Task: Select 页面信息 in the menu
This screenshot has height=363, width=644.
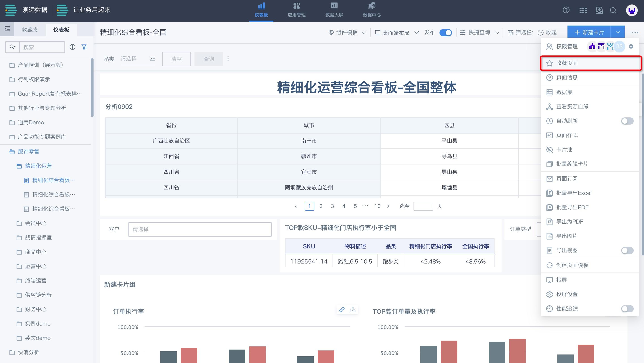Action: 589,78
